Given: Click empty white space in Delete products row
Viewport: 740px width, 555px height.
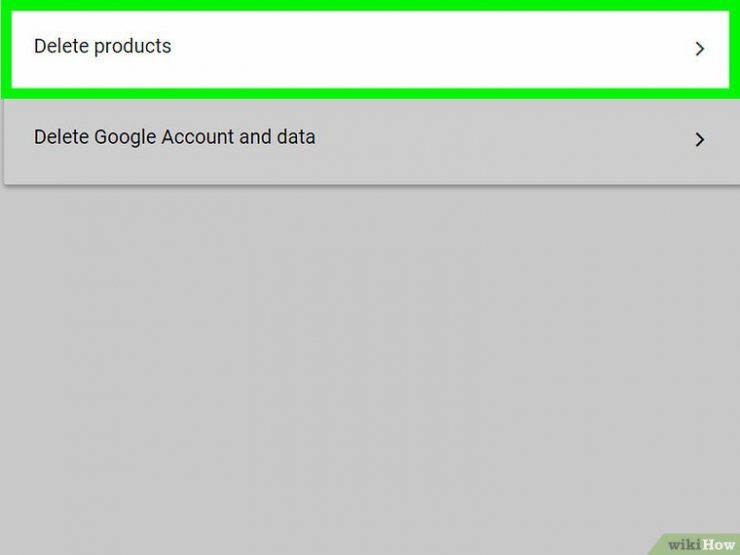Looking at the screenshot, I should 430,48.
